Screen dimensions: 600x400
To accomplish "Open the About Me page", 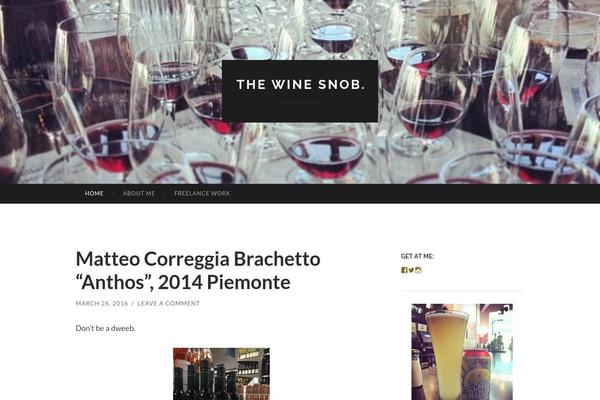I will [139, 194].
